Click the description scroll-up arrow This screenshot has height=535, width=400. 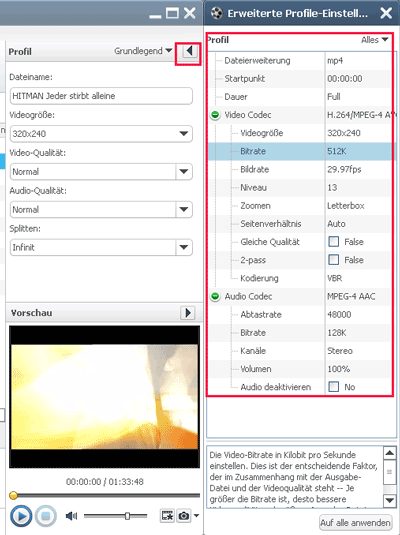tap(389, 453)
